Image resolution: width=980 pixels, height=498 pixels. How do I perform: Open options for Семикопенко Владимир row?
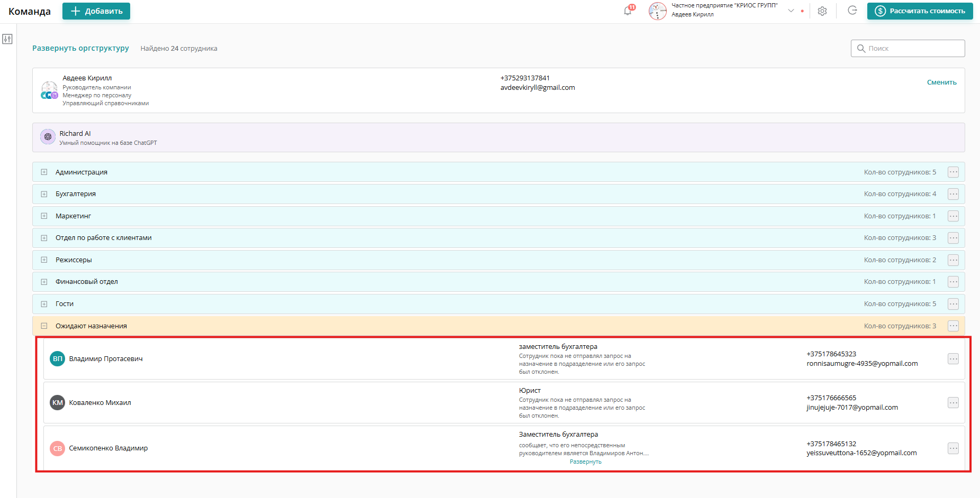[953, 448]
